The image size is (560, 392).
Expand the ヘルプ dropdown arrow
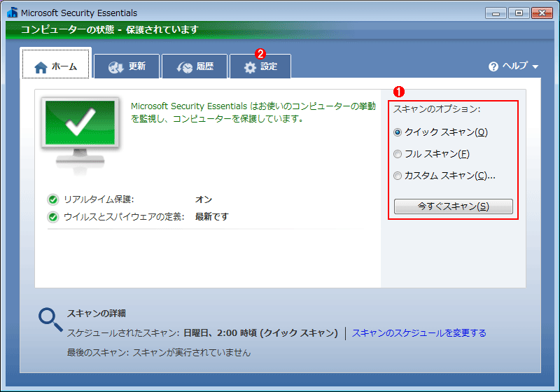[x=535, y=66]
